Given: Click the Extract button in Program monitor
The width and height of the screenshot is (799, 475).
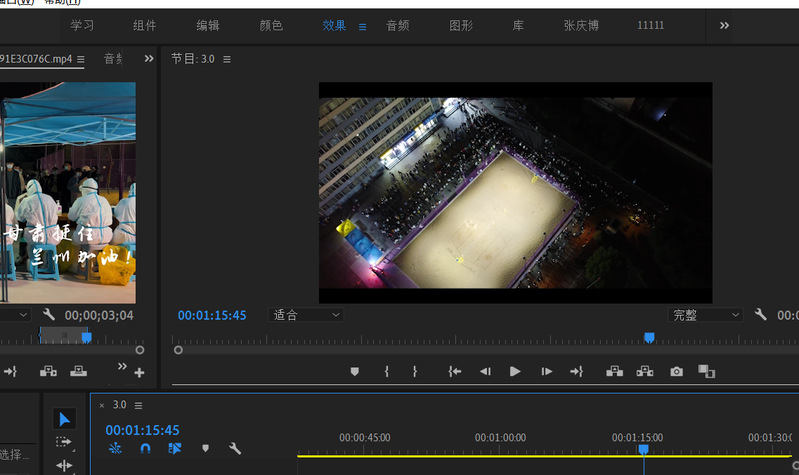Looking at the screenshot, I should tap(645, 371).
